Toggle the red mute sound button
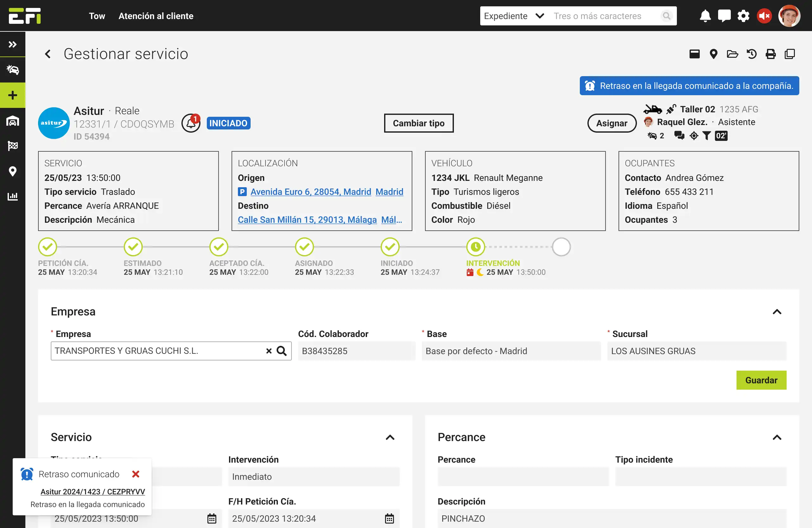 pos(764,16)
